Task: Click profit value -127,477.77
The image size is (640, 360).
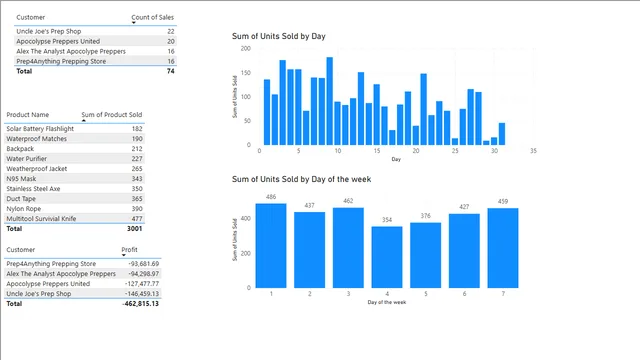Action: [142, 284]
